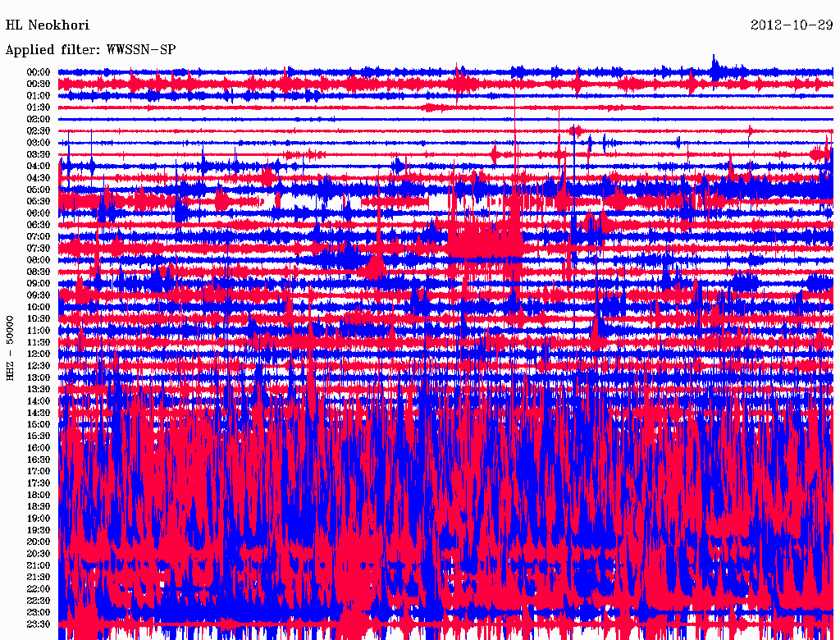The height and width of the screenshot is (640, 840).
Task: Click the '22:30' time label
Action: click(39, 601)
